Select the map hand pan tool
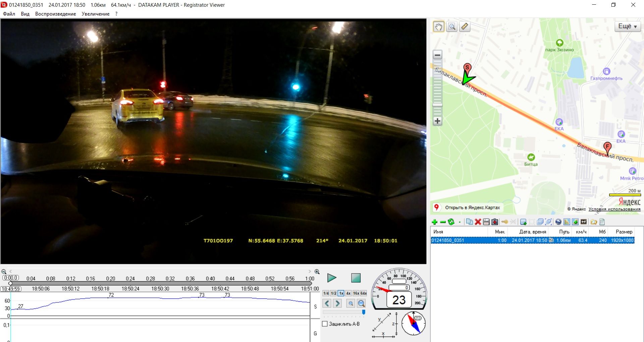This screenshot has height=342, width=644. [x=439, y=26]
